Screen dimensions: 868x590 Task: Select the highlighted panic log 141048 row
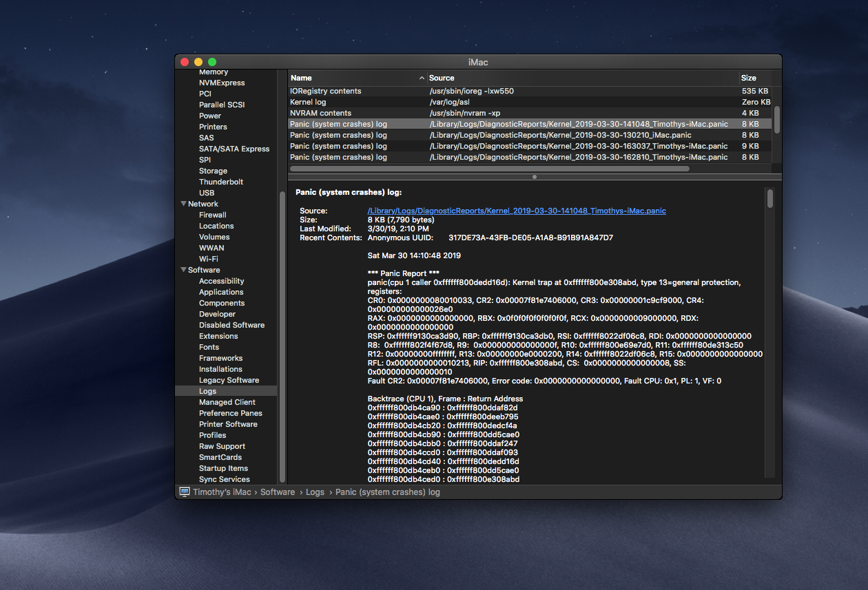(x=530, y=124)
